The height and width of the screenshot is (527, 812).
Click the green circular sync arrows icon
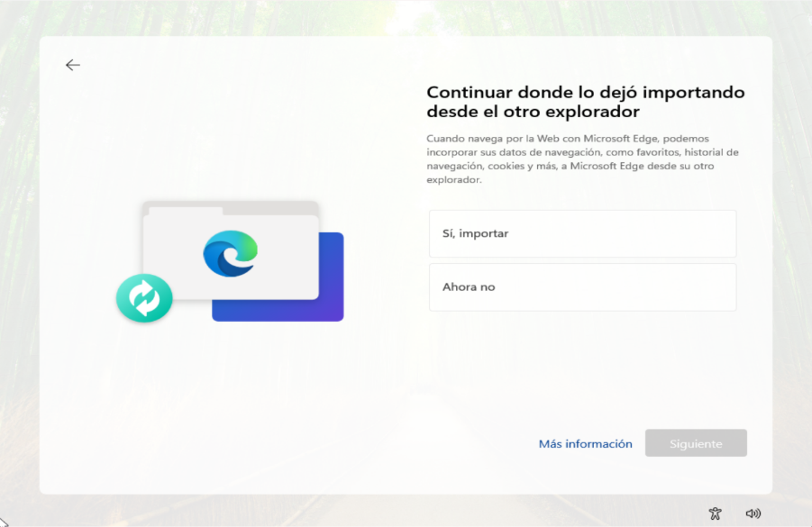coord(144,297)
